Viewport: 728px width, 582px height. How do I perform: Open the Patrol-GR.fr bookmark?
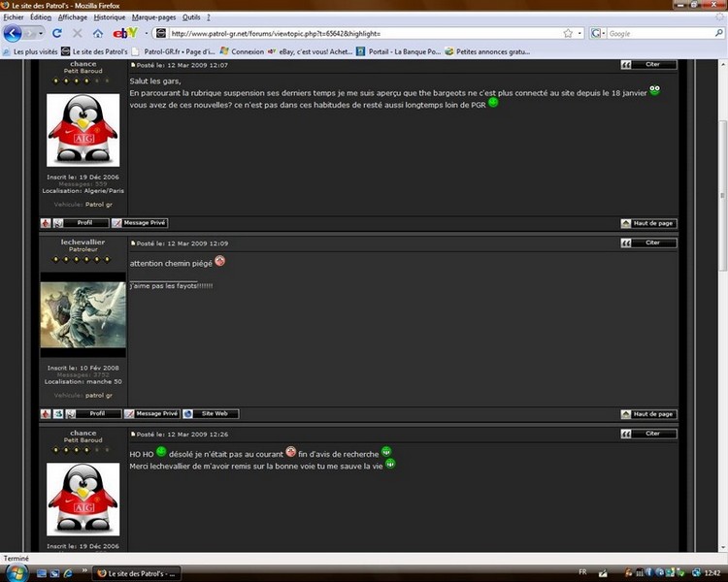[174, 51]
